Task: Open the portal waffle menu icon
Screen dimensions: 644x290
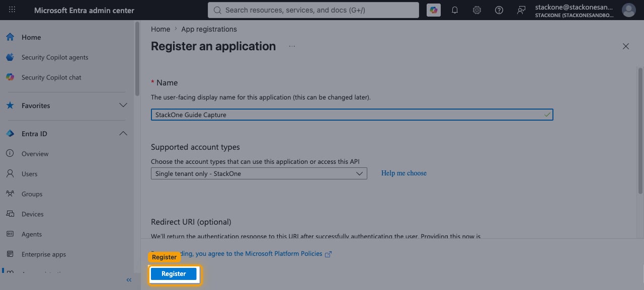Action: pyautogui.click(x=12, y=10)
